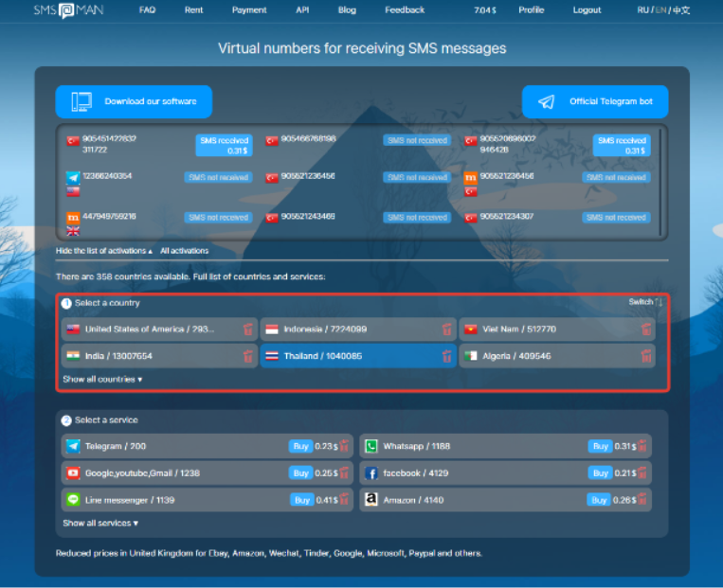Click Logout in the header
The width and height of the screenshot is (723, 588).
click(x=587, y=10)
